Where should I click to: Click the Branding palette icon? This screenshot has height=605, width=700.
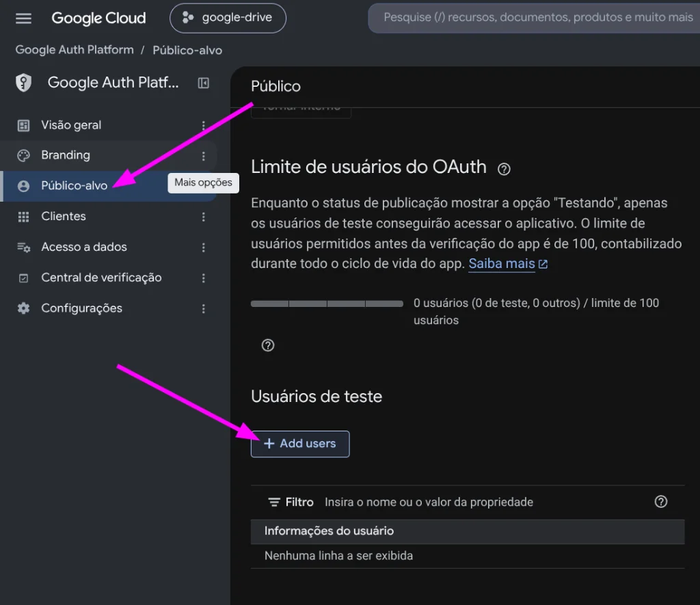click(23, 156)
